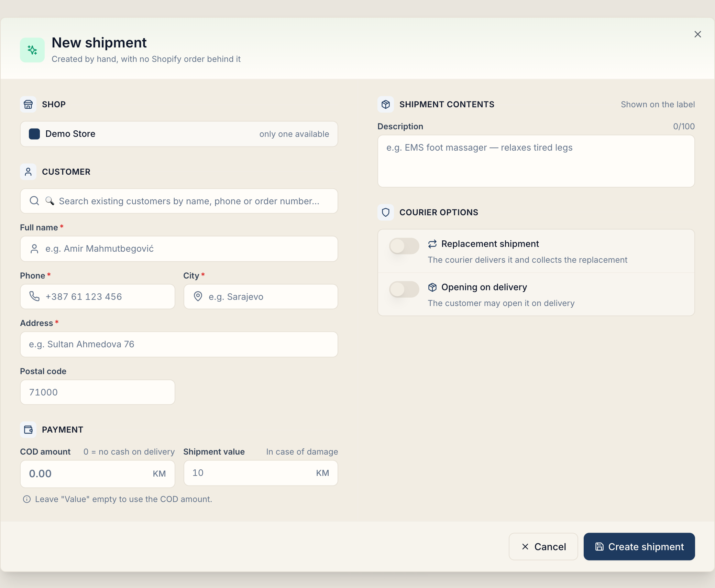Viewport: 715px width, 588px height.
Task: Click the 'only one available' note
Action: (x=294, y=134)
